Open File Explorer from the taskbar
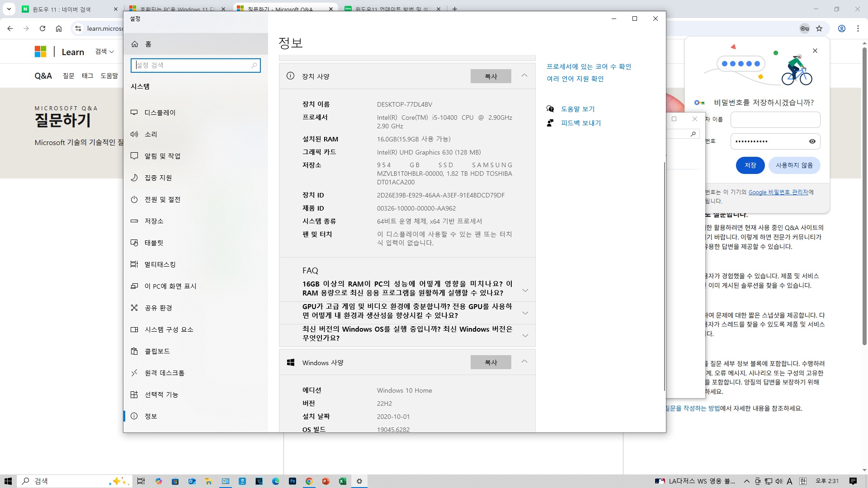Image resolution: width=868 pixels, height=488 pixels. pyautogui.click(x=208, y=481)
